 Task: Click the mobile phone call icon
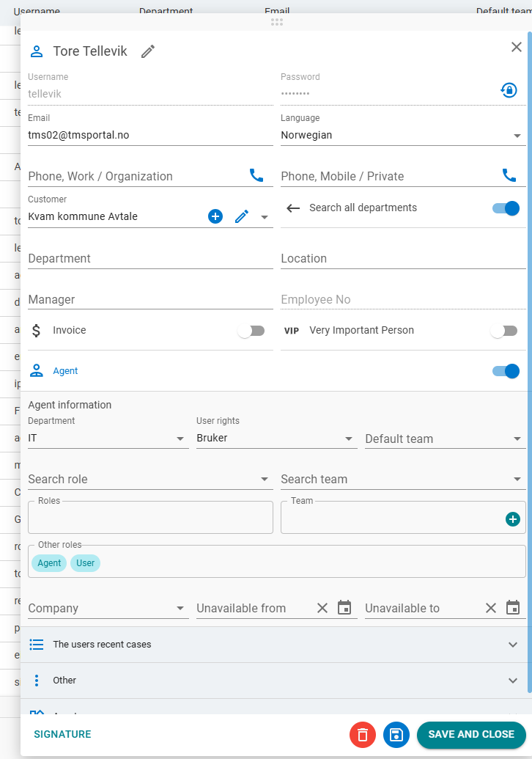pos(509,175)
